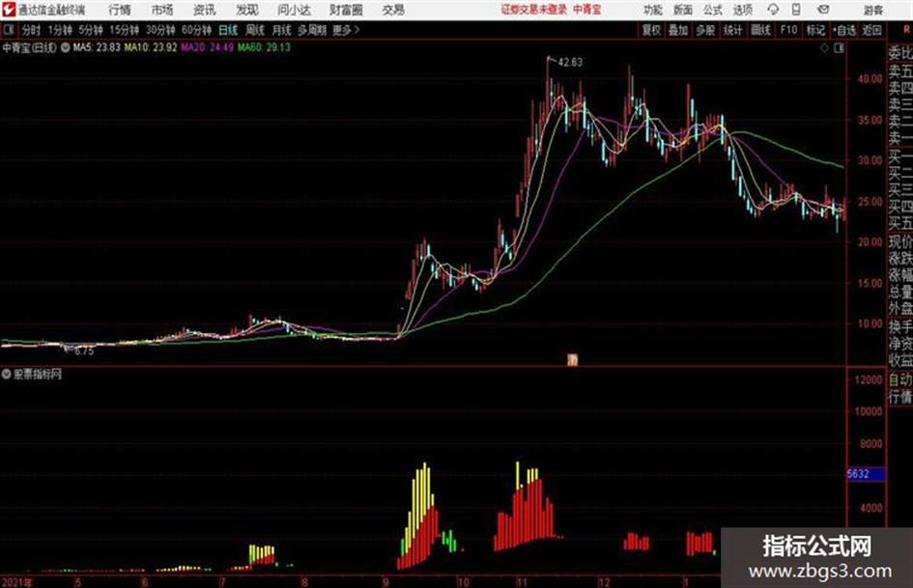Add stock via 自选 button
Viewport: 913px width, 588px height.
(x=844, y=30)
